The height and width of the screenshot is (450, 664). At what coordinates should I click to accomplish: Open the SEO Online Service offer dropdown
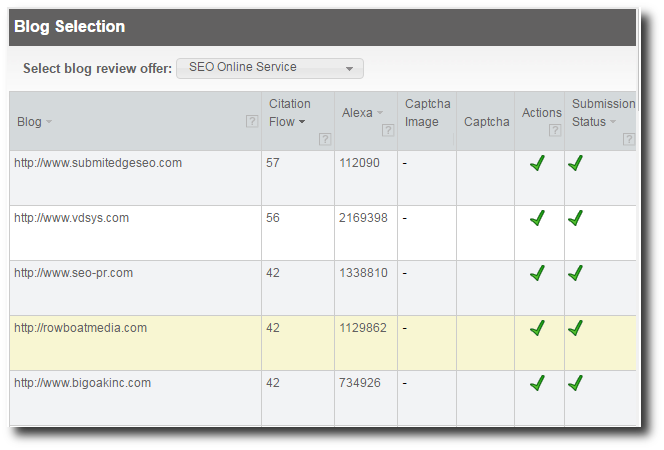[x=270, y=68]
